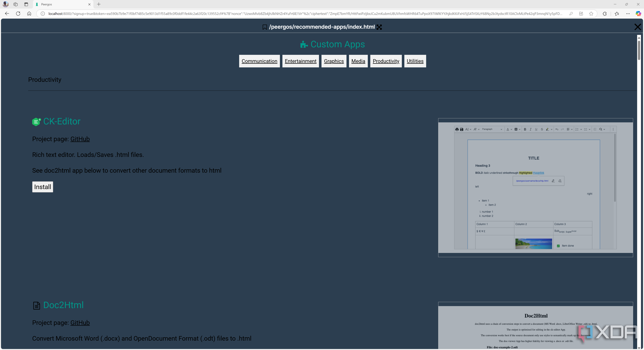Open the Doc2Html screenshot thumbnail
Image resolution: width=644 pixels, height=350 pixels.
click(535, 326)
